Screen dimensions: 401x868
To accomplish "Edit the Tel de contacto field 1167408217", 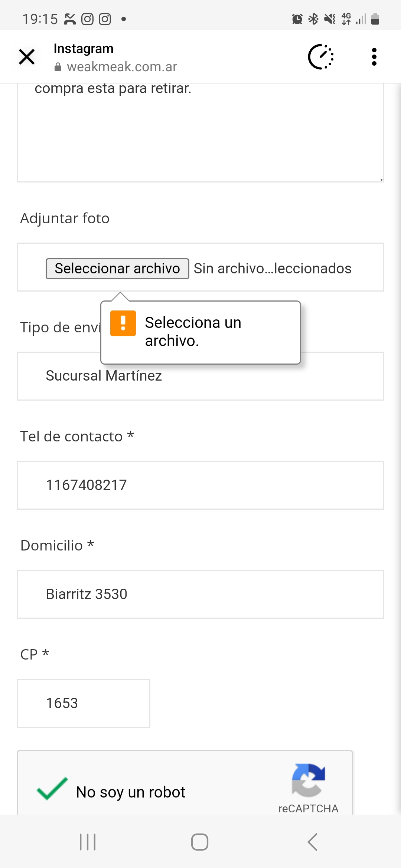I will tap(200, 485).
